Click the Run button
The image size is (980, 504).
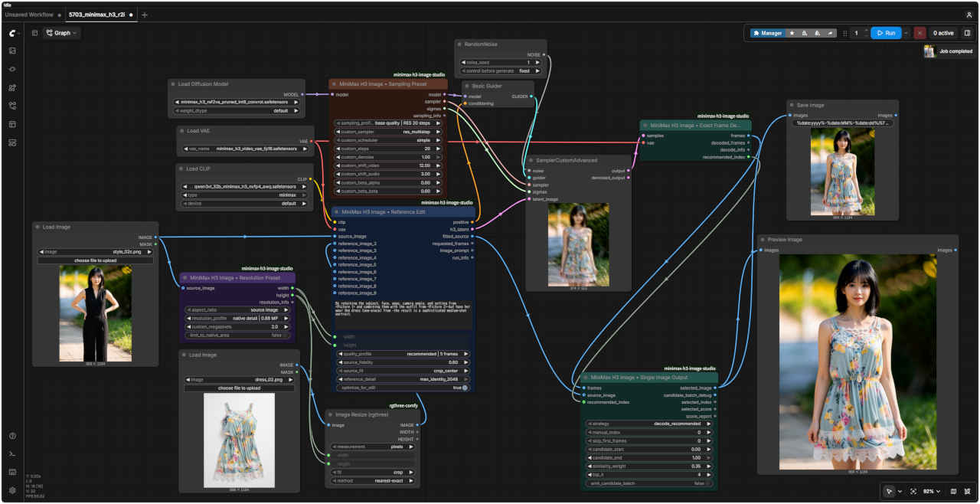click(886, 33)
